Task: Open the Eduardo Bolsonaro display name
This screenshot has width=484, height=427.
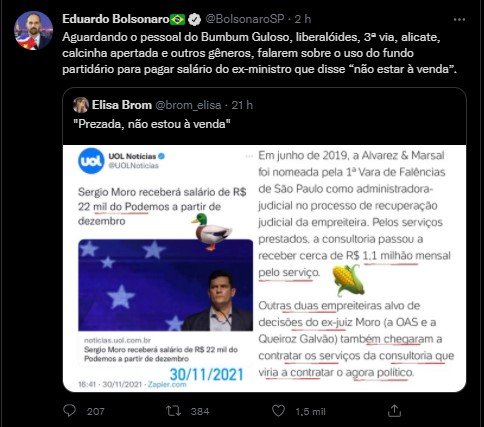Action: tap(116, 19)
